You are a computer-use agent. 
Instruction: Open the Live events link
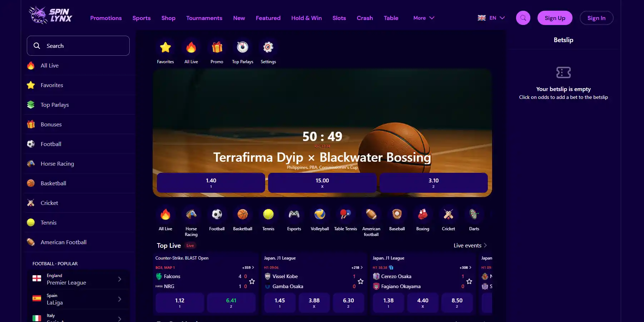(470, 245)
